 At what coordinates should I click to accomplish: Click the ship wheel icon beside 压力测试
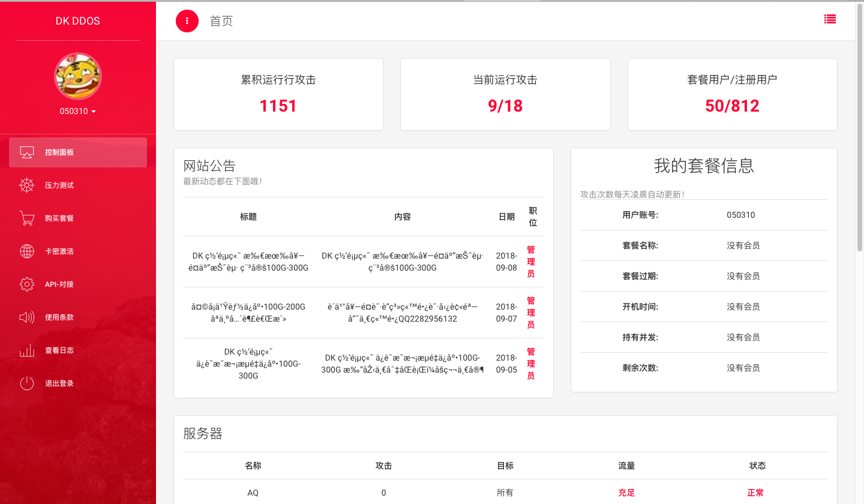click(x=27, y=185)
